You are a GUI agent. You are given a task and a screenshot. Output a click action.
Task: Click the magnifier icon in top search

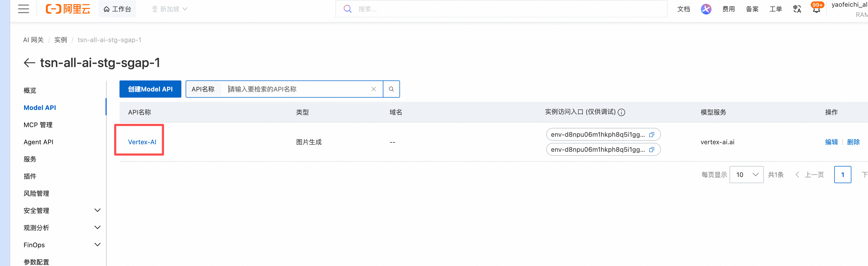tap(347, 9)
